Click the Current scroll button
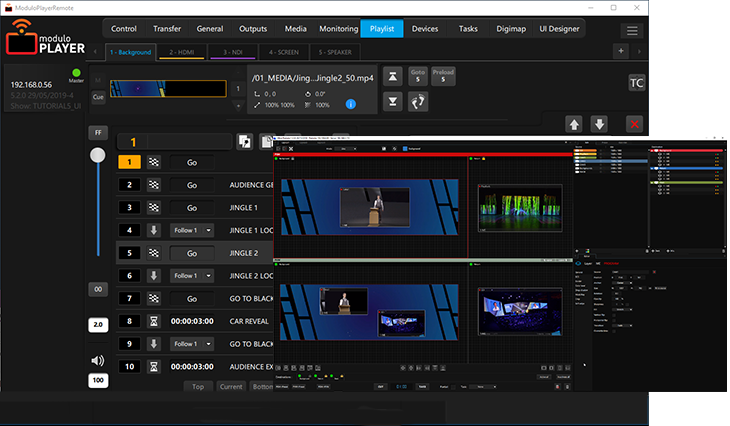The image size is (730, 426). click(231, 386)
